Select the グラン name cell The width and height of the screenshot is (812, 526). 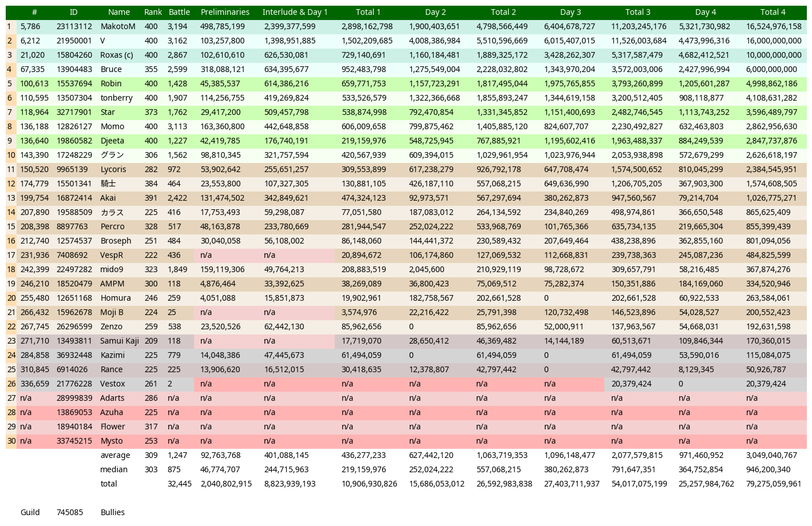pyautogui.click(x=112, y=155)
